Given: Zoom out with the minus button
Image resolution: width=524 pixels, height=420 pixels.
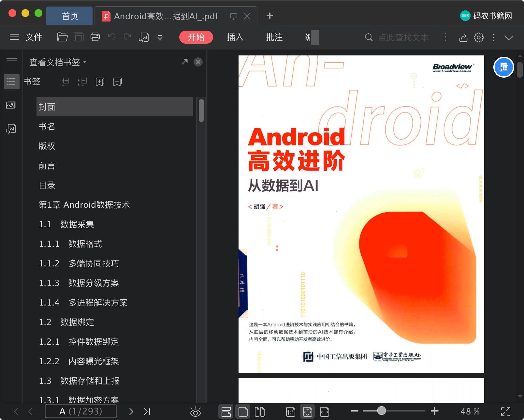Looking at the screenshot, I should [355, 411].
